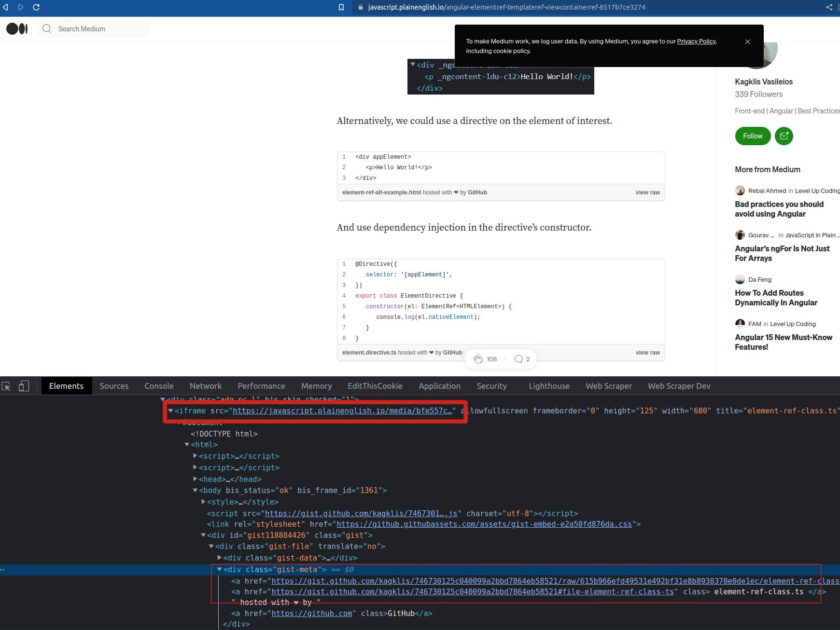Follow author Kagklis Vasileios

click(x=752, y=136)
